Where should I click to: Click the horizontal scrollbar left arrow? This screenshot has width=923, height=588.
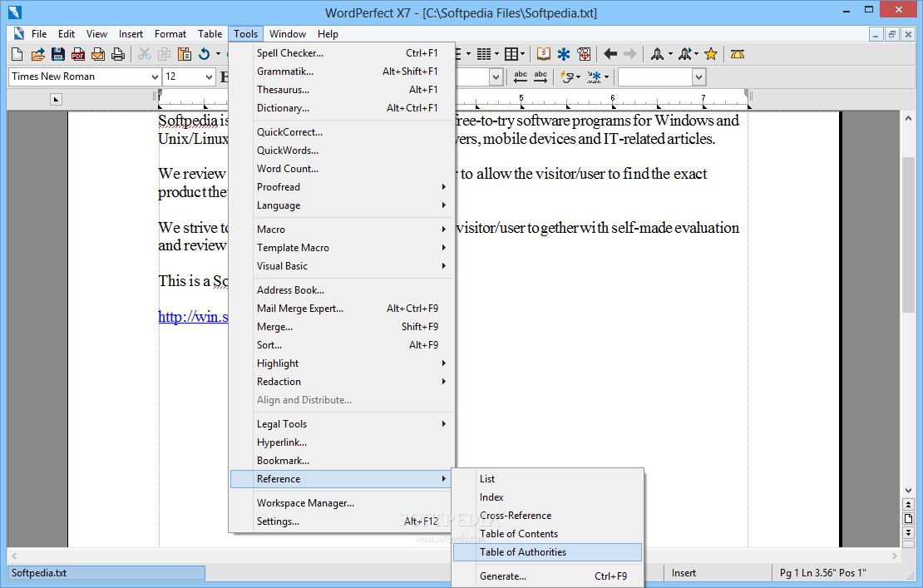coord(14,556)
